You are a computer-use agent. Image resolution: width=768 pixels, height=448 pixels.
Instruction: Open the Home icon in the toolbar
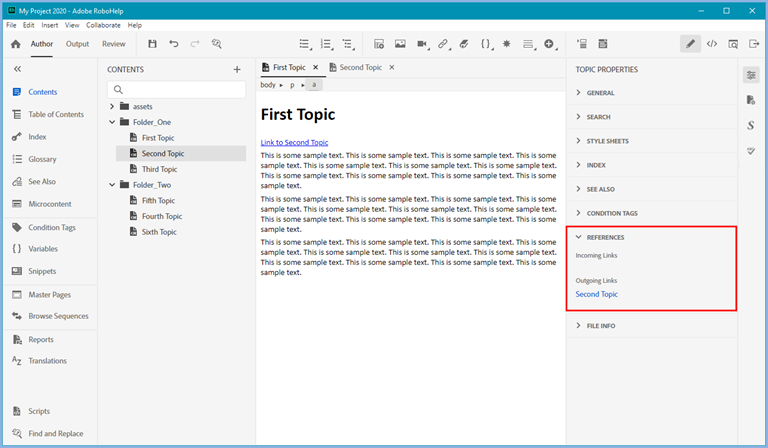click(15, 44)
